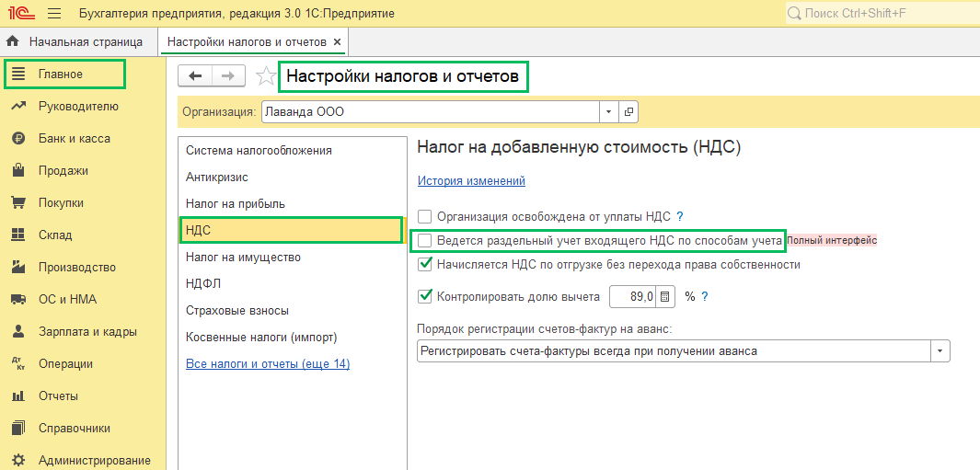Click the ОС и НМА truck icon

[x=18, y=299]
